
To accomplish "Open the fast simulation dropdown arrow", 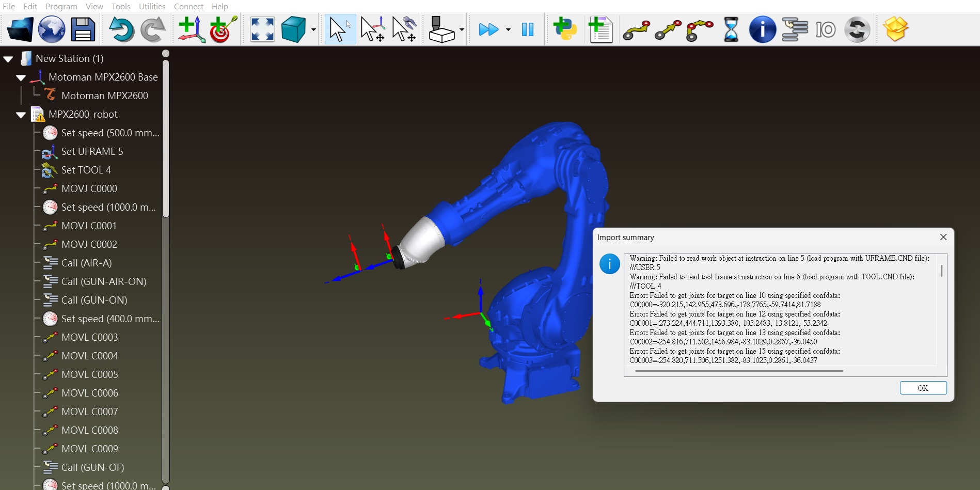I will [508, 29].
